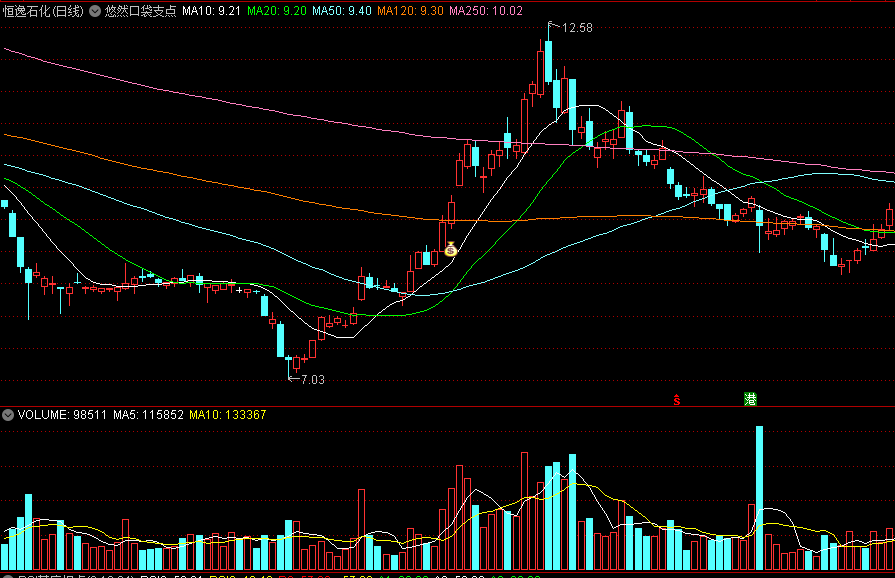Click the green 港 marker icon
The width and height of the screenshot is (895, 578).
[x=750, y=399]
